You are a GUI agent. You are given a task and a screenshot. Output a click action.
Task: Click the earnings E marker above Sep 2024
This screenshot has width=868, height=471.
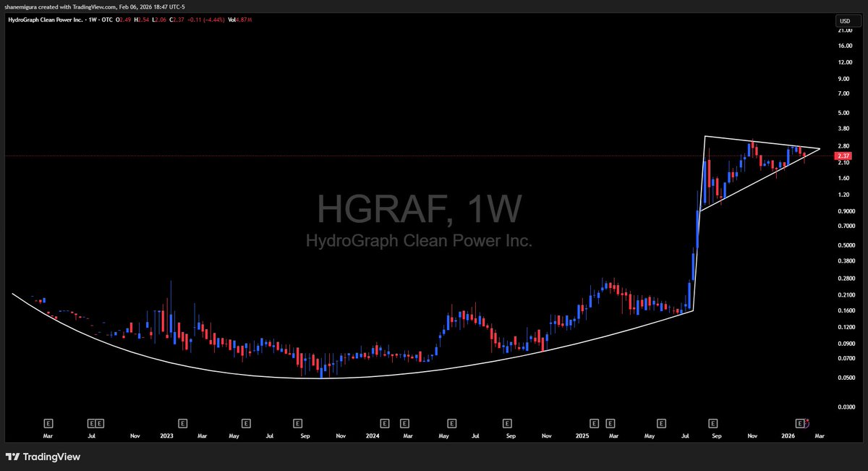tap(507, 422)
